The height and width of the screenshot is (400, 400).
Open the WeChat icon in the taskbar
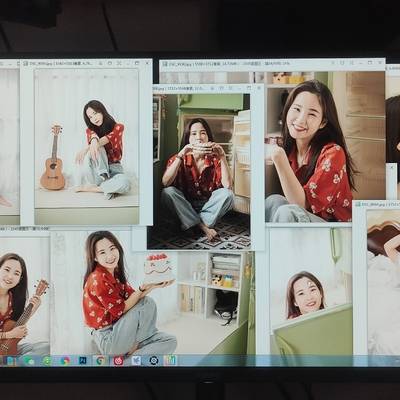click(29, 361)
